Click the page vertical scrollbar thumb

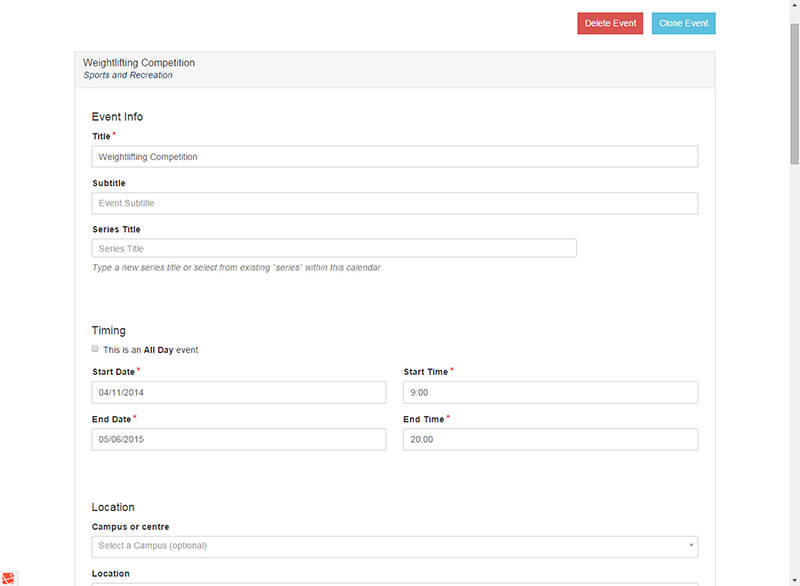click(x=794, y=94)
